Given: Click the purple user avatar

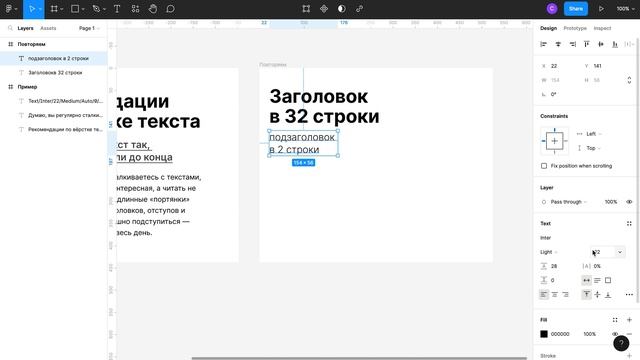Looking at the screenshot, I should (552, 9).
